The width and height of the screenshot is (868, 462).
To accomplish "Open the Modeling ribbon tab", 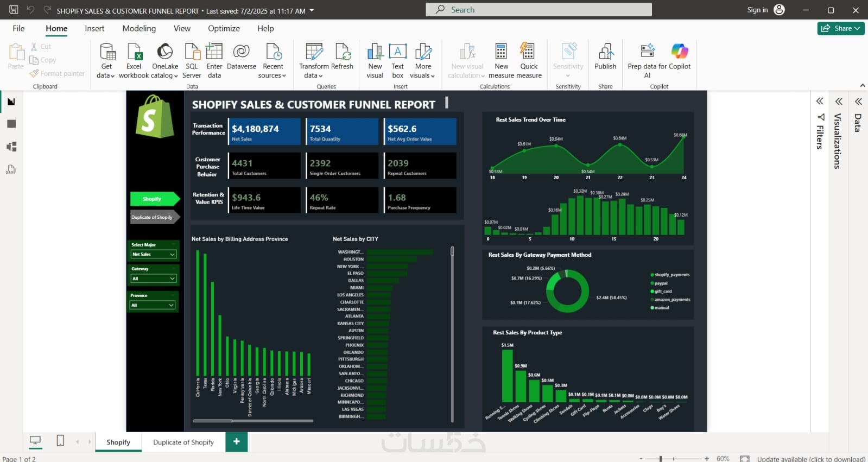I will point(139,28).
